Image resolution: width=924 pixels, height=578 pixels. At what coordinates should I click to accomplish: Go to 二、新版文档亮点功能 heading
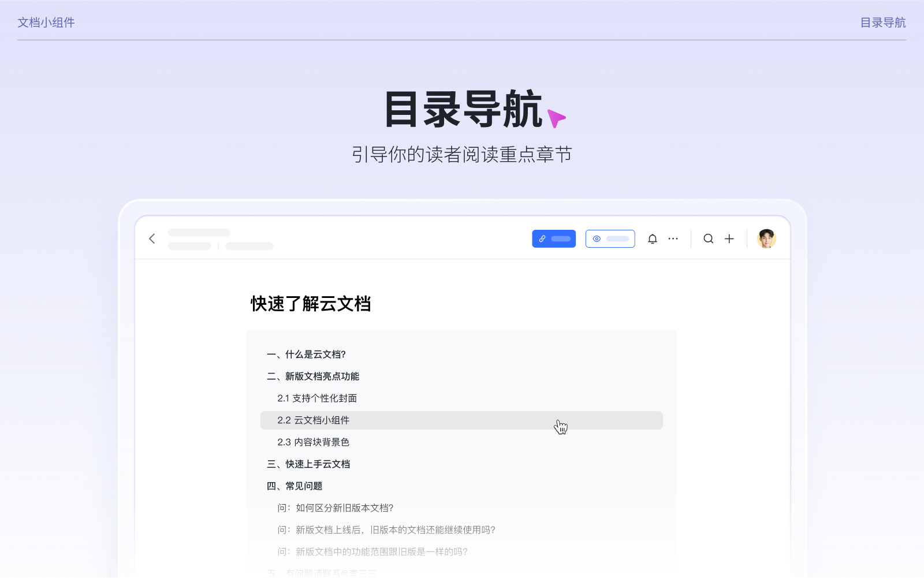(x=313, y=376)
